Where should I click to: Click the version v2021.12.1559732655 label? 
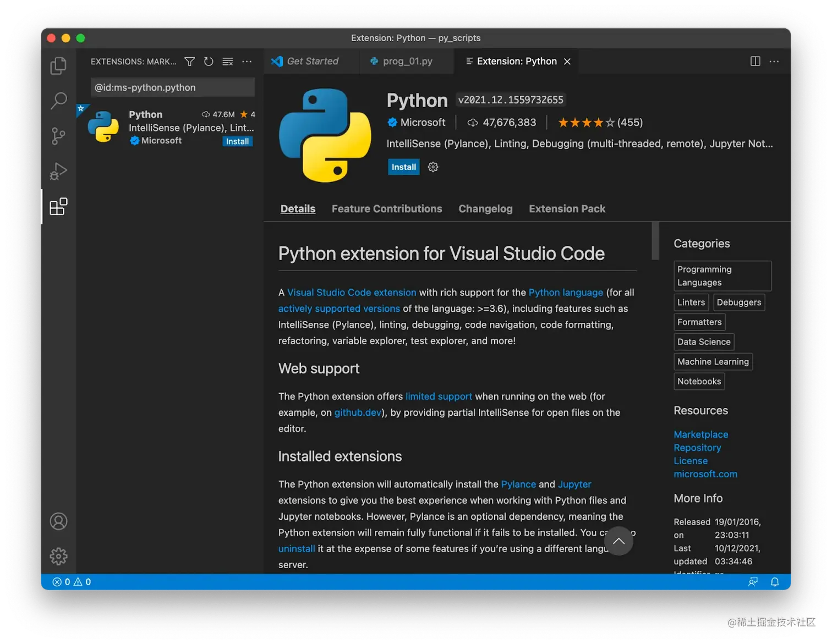(511, 100)
